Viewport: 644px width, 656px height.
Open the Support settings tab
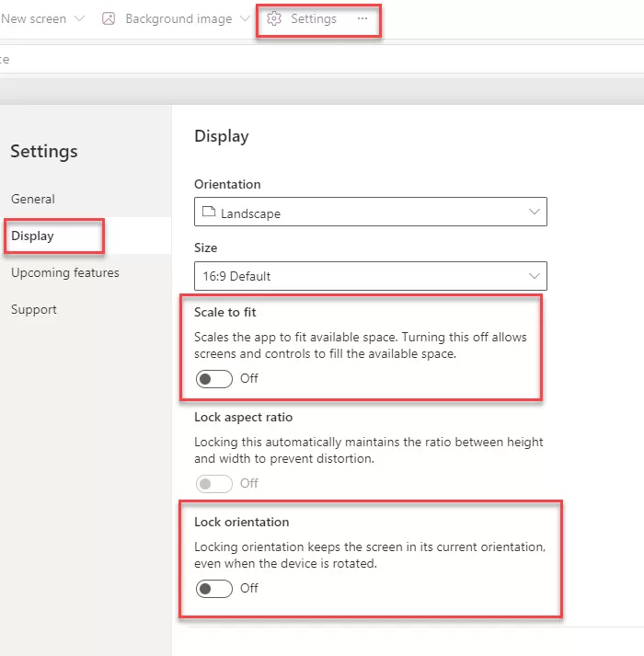click(34, 309)
